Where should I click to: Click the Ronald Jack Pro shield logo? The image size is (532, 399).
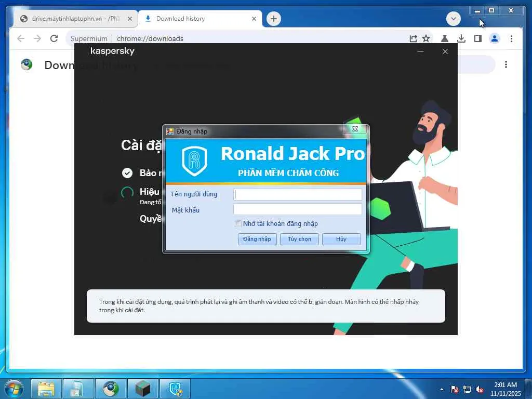click(194, 161)
